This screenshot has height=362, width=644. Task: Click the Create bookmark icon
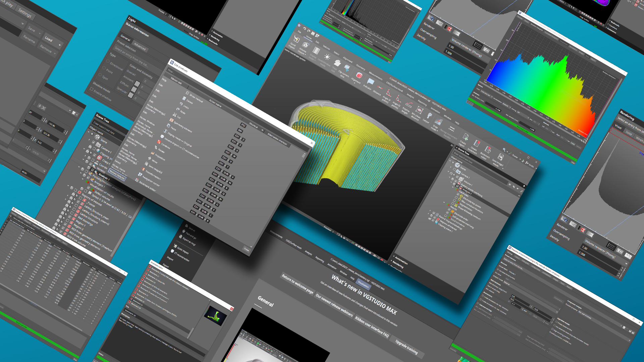pyautogui.click(x=477, y=143)
